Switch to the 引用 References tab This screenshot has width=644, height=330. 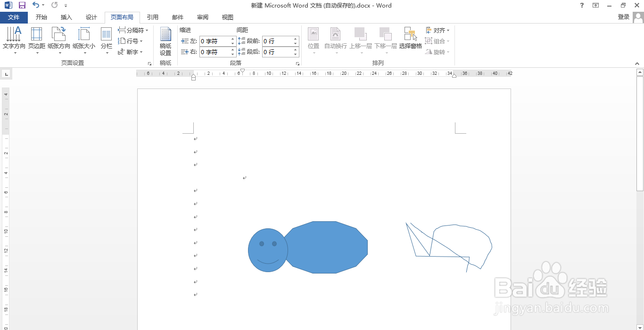tap(153, 17)
